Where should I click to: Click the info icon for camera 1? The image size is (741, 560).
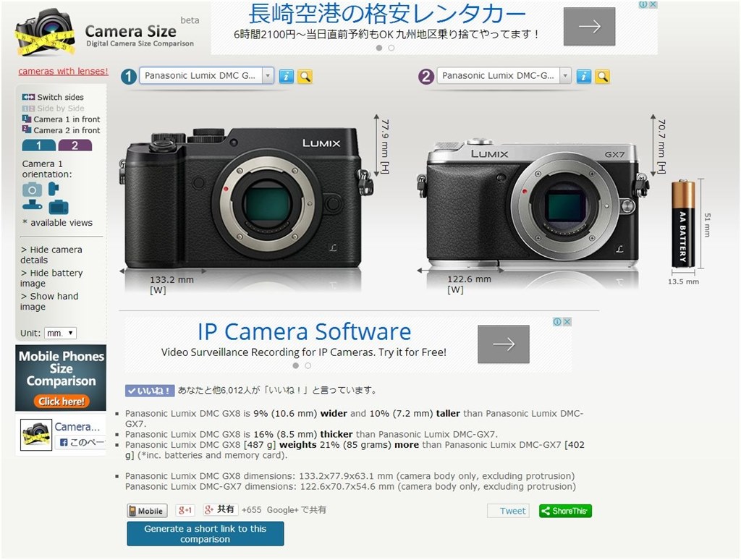click(287, 77)
